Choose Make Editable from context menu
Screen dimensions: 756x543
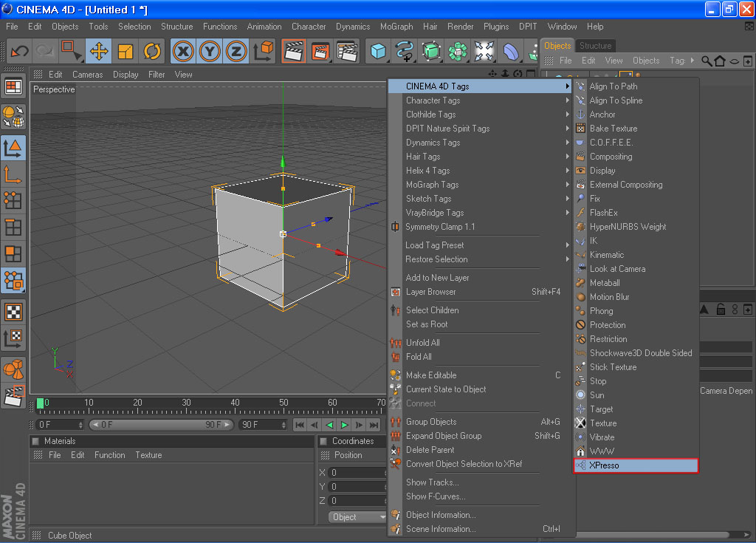coord(481,375)
